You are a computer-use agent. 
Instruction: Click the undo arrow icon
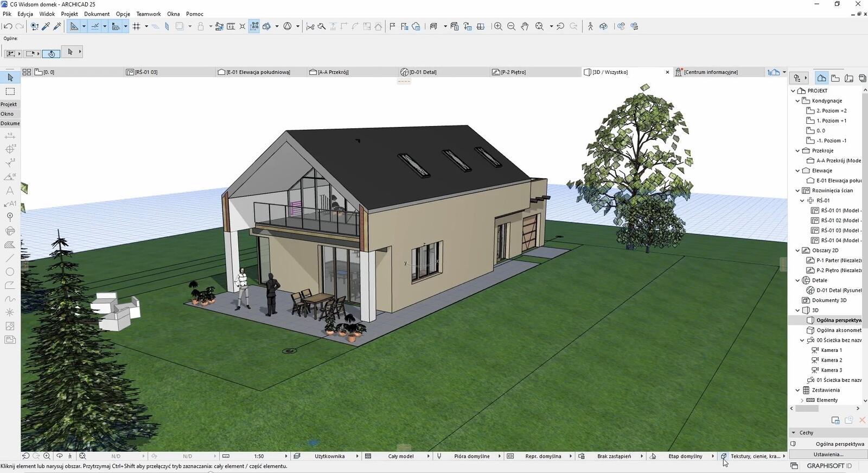click(x=8, y=26)
